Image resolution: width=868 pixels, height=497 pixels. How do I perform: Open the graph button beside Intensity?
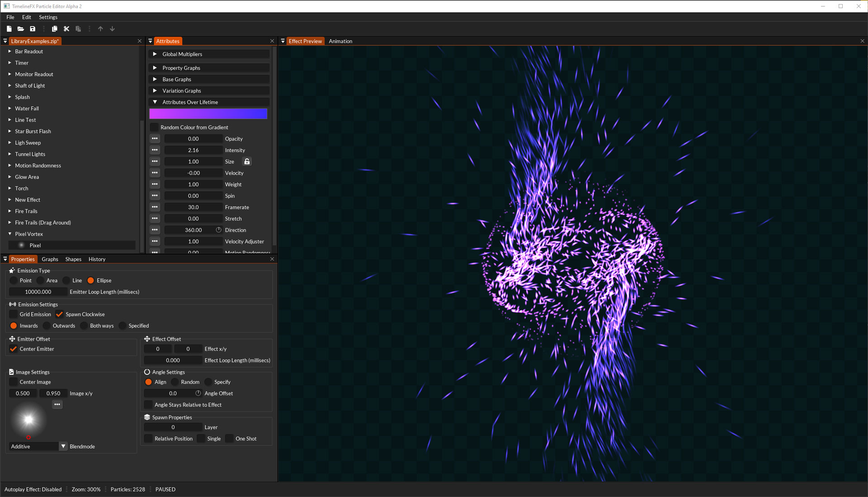pos(155,150)
